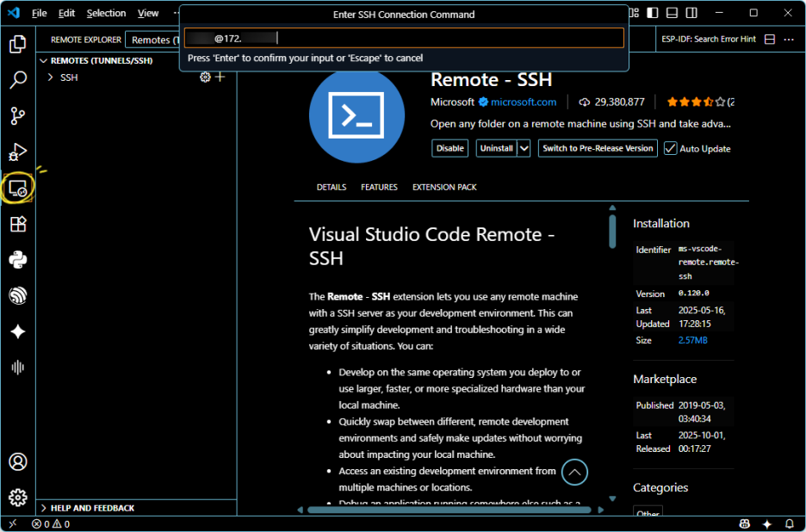Open the Run and Debug view icon

(18, 152)
